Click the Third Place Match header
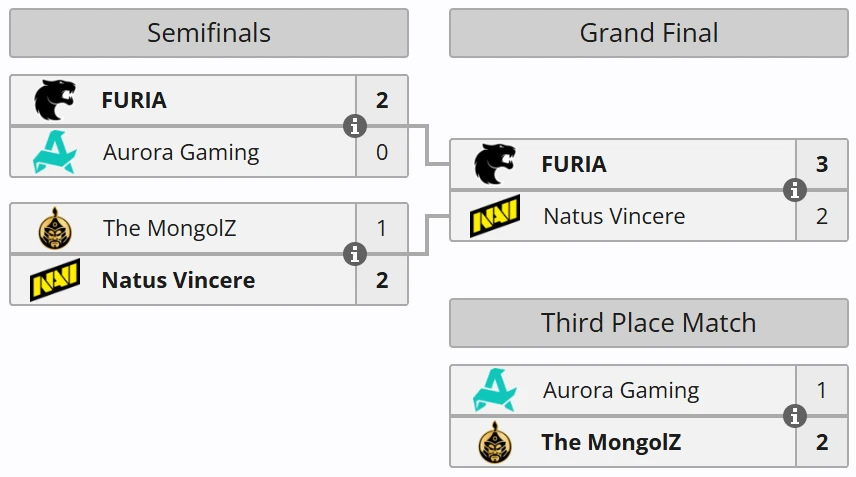 tap(649, 323)
